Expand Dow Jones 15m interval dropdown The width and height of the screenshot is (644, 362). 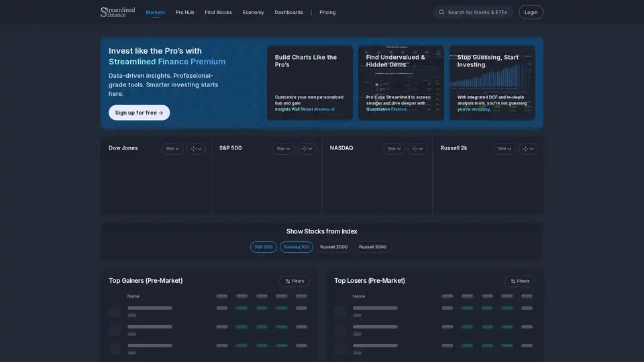172,149
